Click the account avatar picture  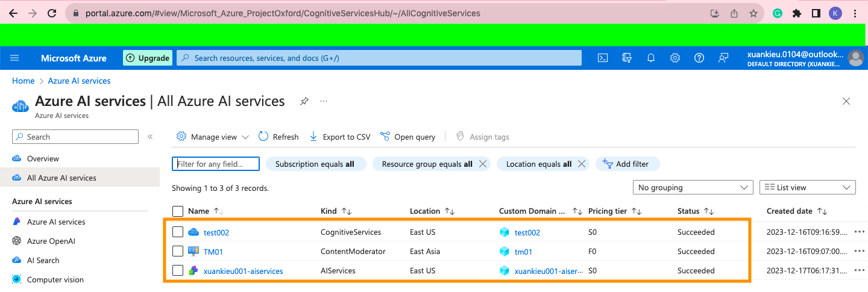coord(855,58)
